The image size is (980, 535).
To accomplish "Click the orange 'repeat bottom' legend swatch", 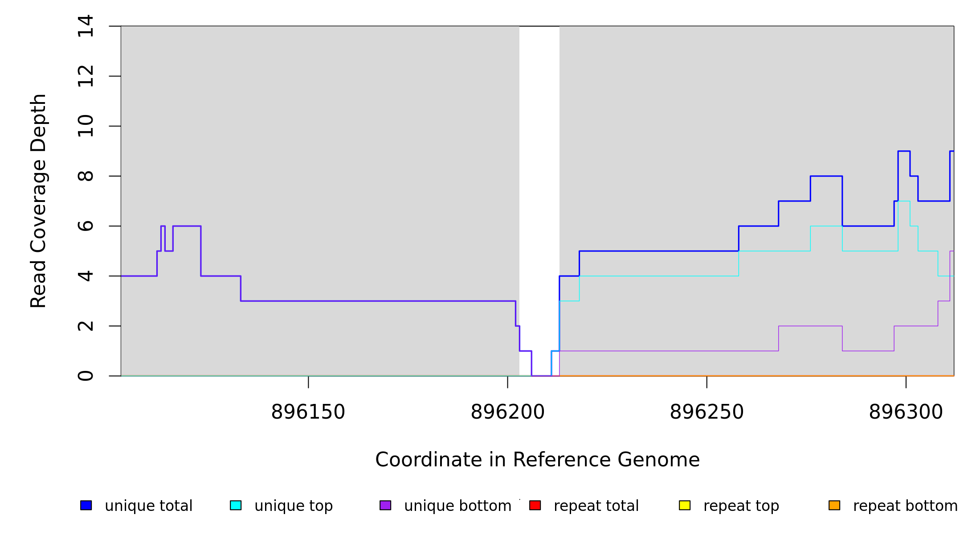I will [x=834, y=505].
